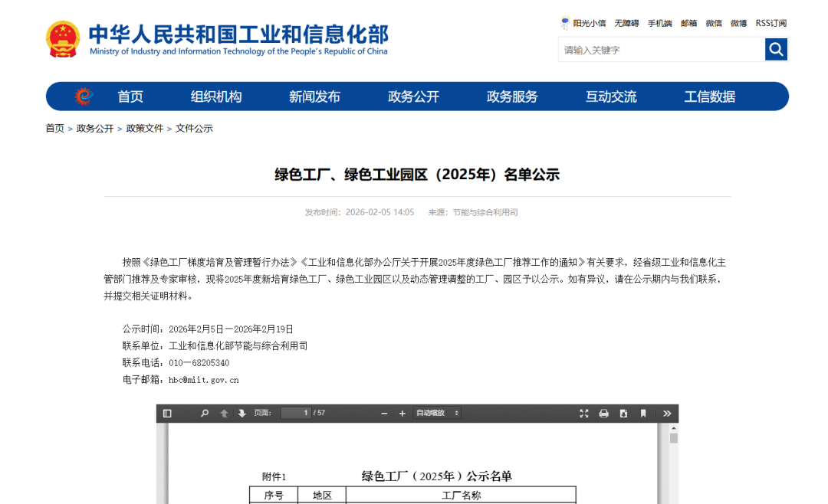Download the PDF file
The height and width of the screenshot is (504, 828).
[623, 414]
